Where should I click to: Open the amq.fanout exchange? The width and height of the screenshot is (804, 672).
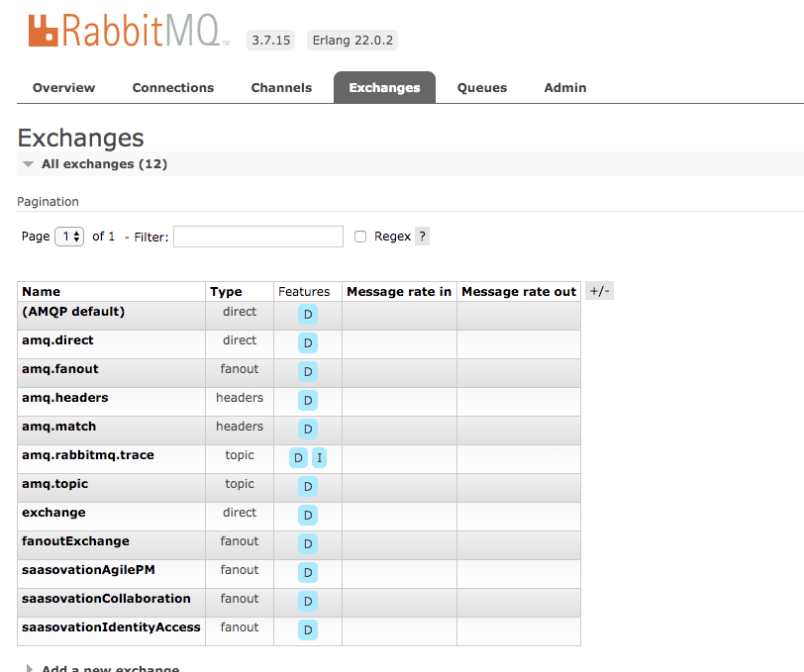click(x=60, y=369)
